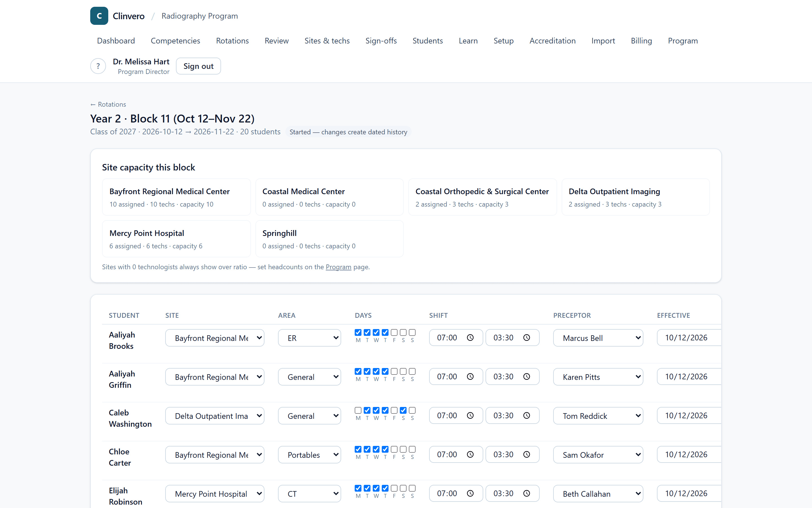Click the Mercy Point Hospital capacity card

click(x=176, y=239)
